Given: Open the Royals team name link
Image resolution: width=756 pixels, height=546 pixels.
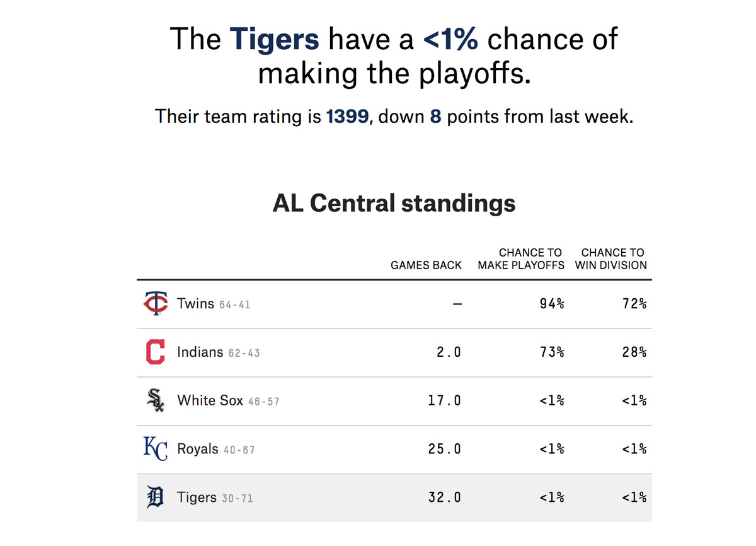Looking at the screenshot, I should (198, 449).
